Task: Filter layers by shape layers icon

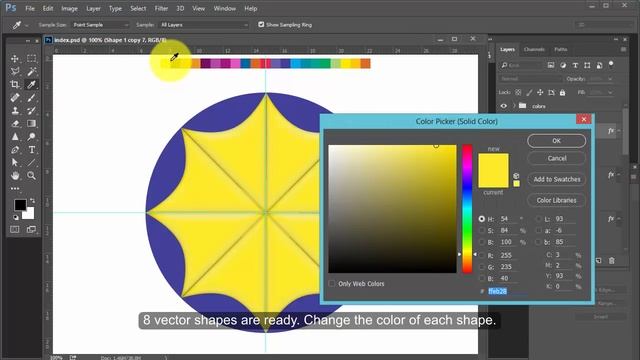Action: tap(587, 65)
